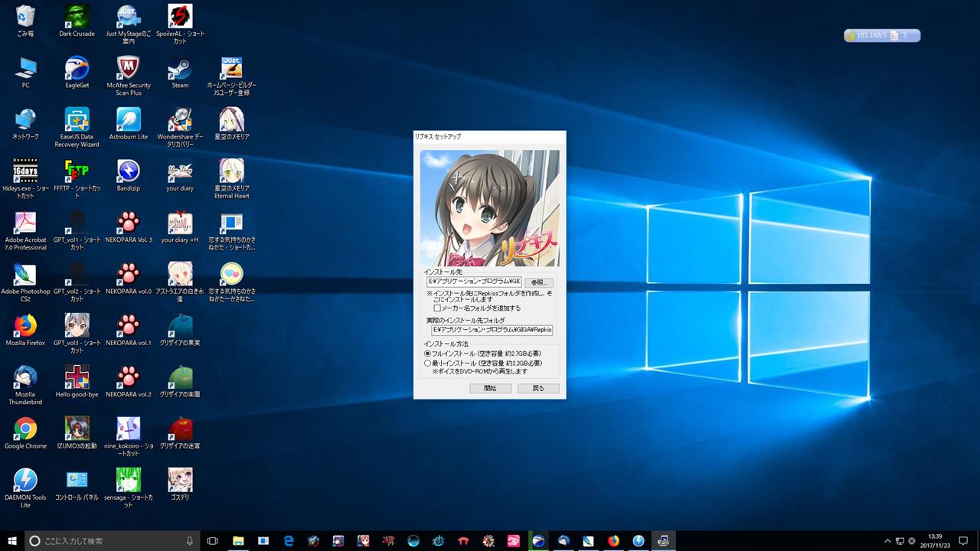980x551 pixels.
Task: Click the インストール先 path input field
Action: tap(474, 282)
